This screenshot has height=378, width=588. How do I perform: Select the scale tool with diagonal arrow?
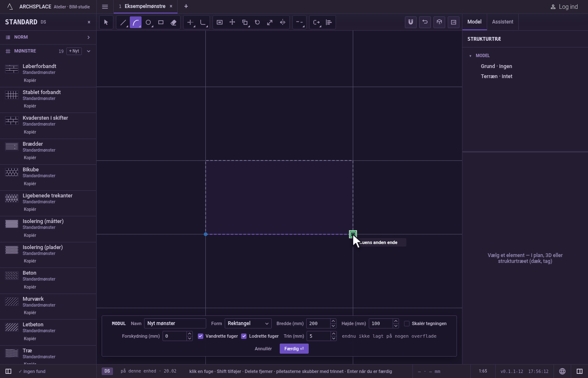coord(270,22)
